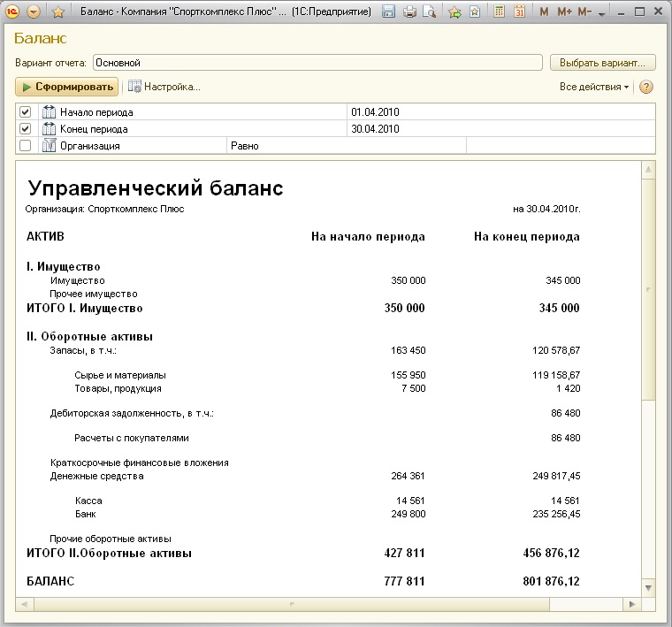Click the print icon in title bar
The width and height of the screenshot is (672, 627).
(x=409, y=11)
